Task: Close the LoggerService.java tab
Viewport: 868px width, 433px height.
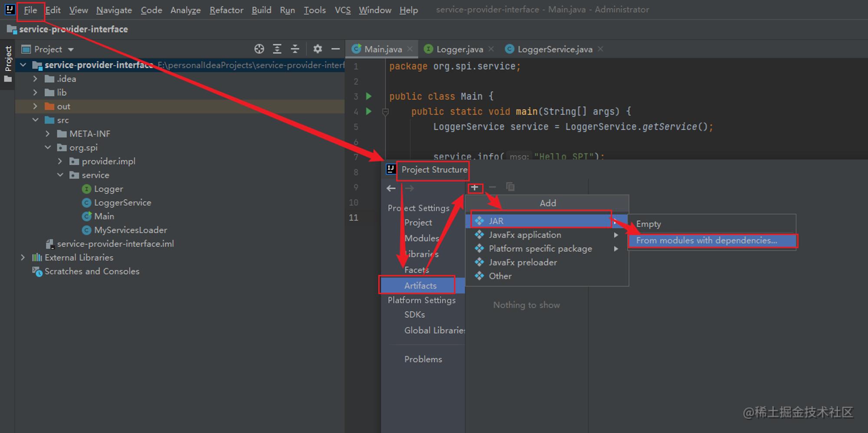Action: tap(600, 49)
